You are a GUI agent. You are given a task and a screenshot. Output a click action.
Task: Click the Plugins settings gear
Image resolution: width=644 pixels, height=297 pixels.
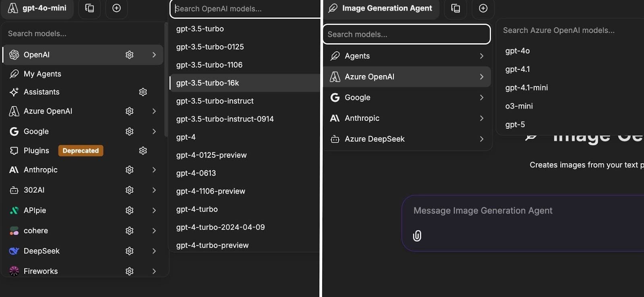[143, 151]
